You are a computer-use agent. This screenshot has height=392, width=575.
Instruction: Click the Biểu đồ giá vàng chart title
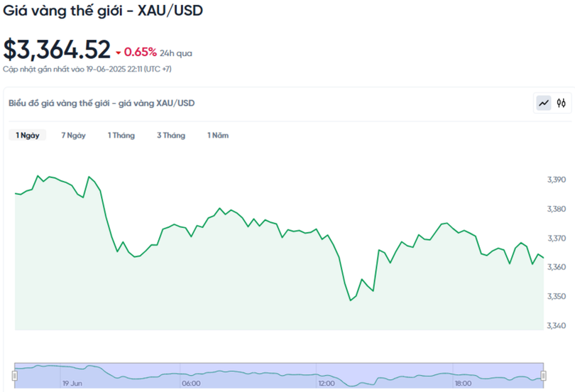102,103
